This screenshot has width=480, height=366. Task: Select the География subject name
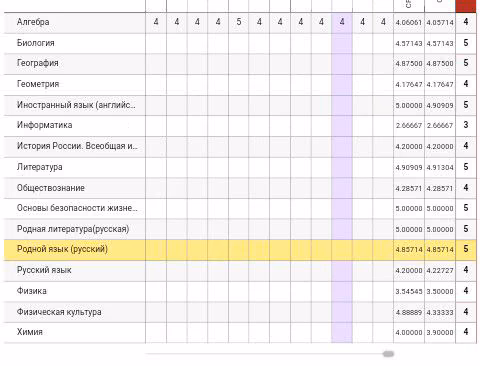37,63
